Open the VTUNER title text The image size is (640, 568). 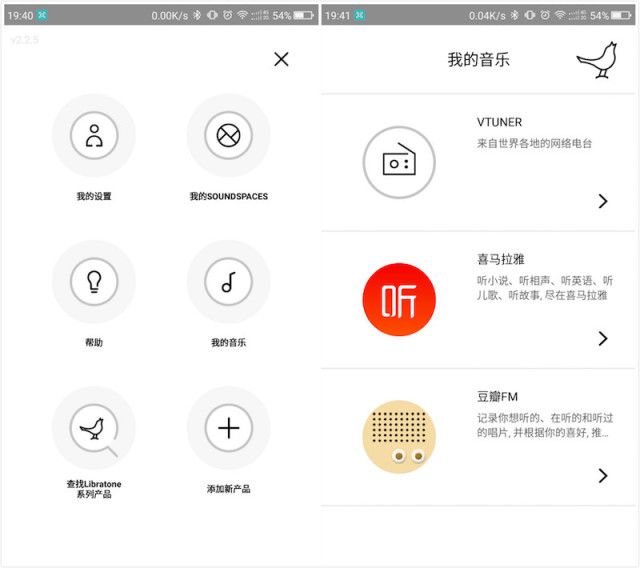point(499,122)
